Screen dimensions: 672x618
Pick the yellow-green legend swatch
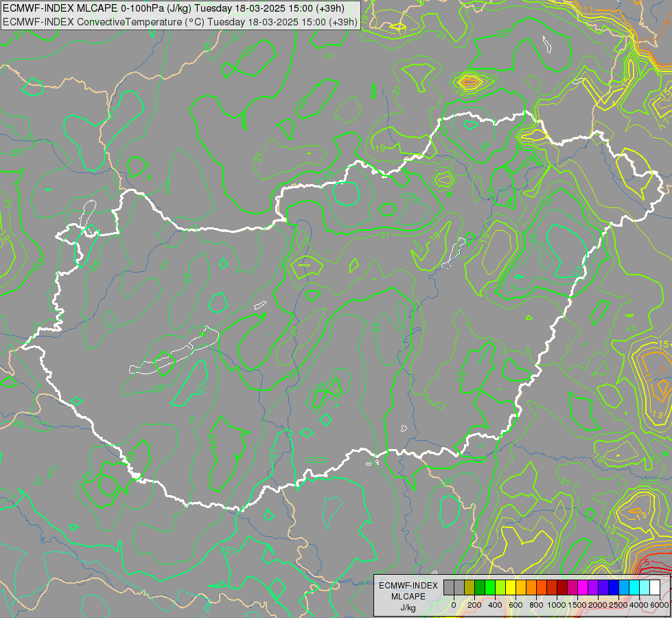tap(500, 587)
